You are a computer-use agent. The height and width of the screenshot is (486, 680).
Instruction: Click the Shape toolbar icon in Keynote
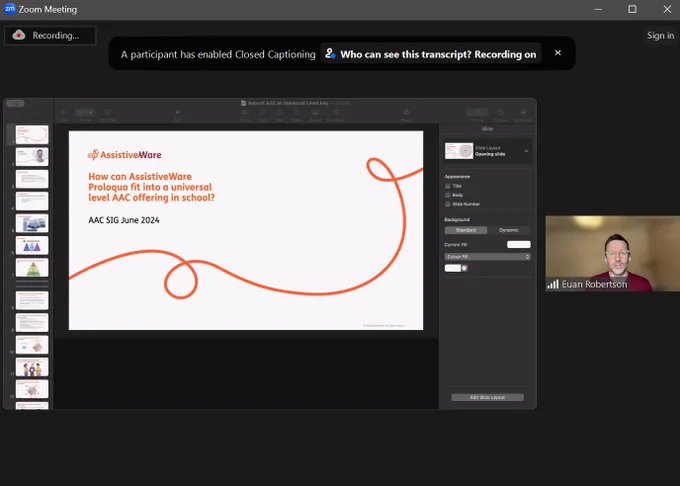[x=297, y=112]
